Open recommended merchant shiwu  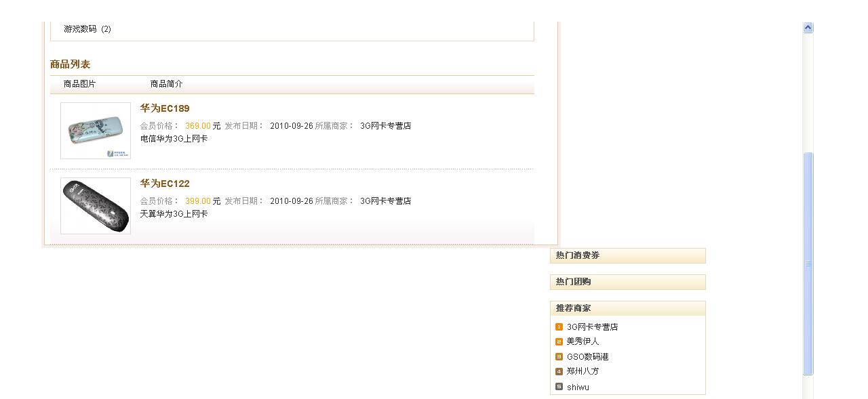(578, 387)
